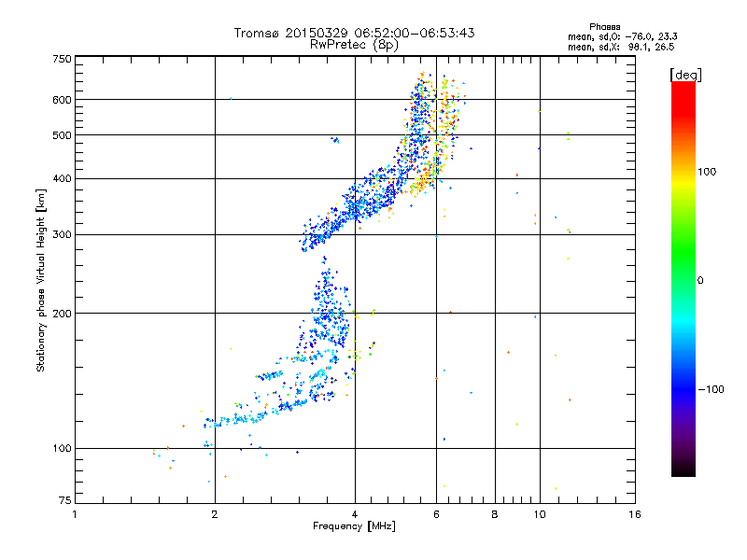Click the '100' colorbar tick label
This screenshot has height=560, width=747.
point(707,172)
